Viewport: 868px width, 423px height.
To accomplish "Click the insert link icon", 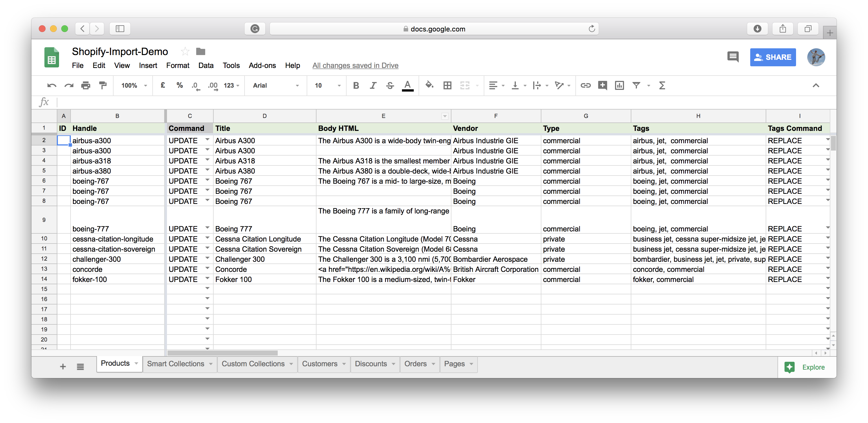I will pyautogui.click(x=585, y=86).
